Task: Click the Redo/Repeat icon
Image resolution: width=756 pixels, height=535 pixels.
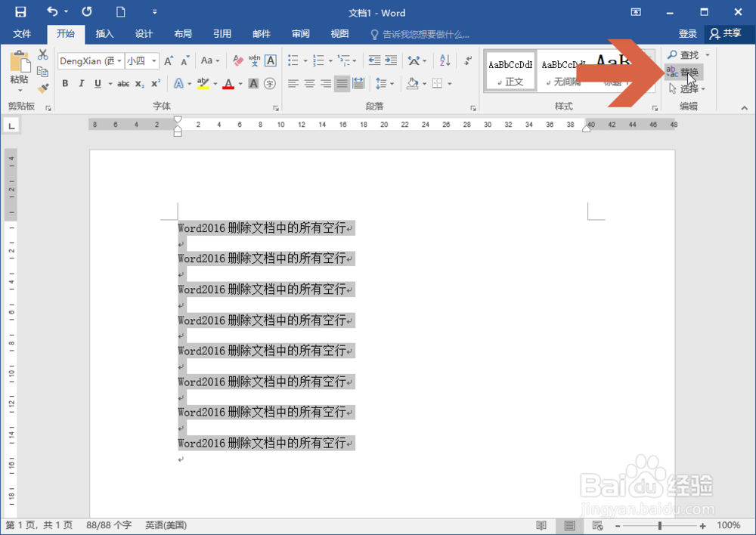Action: pos(87,11)
